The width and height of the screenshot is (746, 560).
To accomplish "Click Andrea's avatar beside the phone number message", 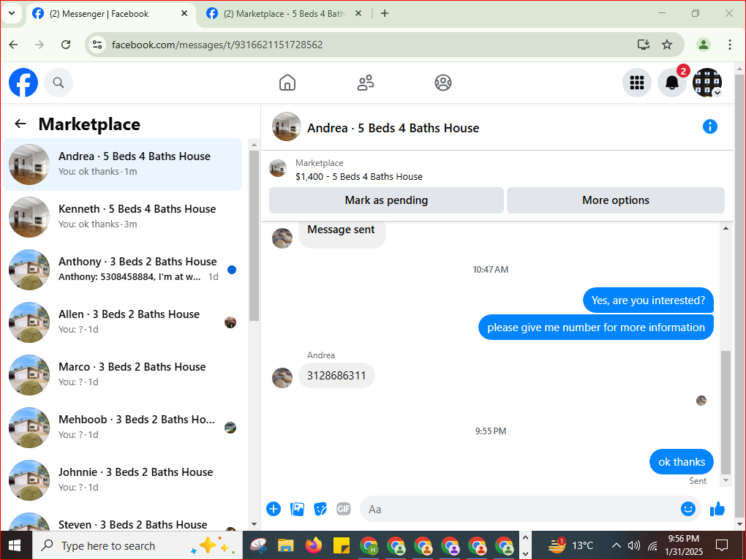I will [x=282, y=378].
